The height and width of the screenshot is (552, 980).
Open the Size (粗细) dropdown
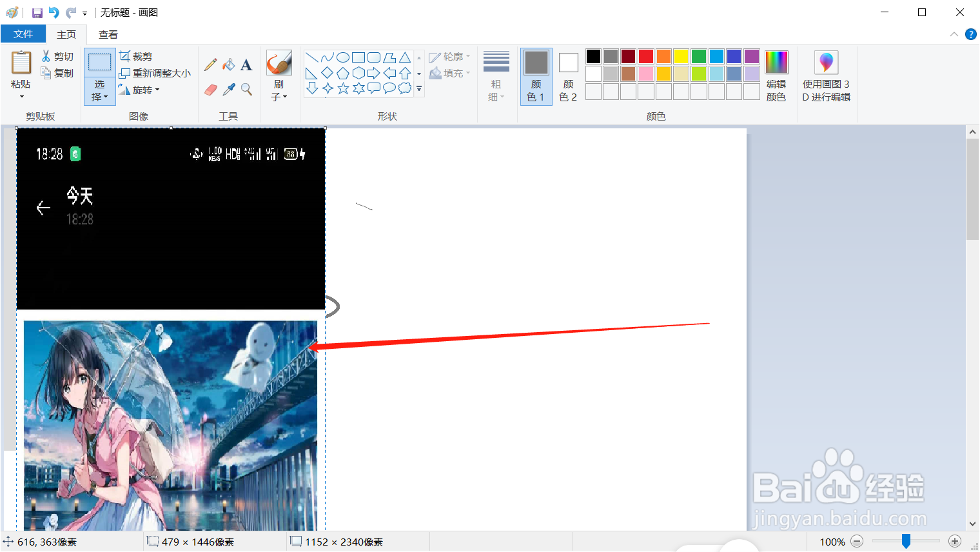tap(496, 75)
